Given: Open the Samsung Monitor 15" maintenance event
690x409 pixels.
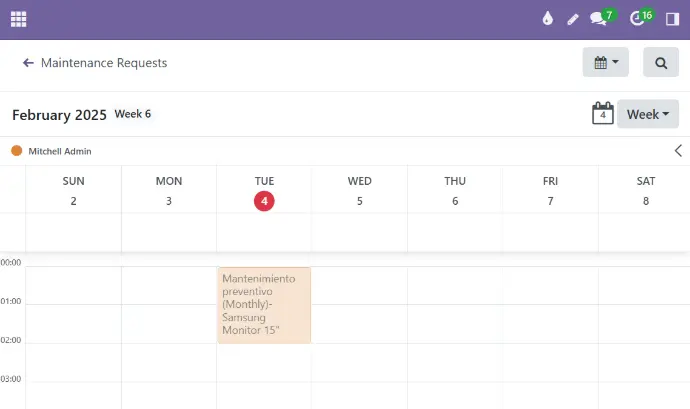Looking at the screenshot, I should (x=264, y=304).
